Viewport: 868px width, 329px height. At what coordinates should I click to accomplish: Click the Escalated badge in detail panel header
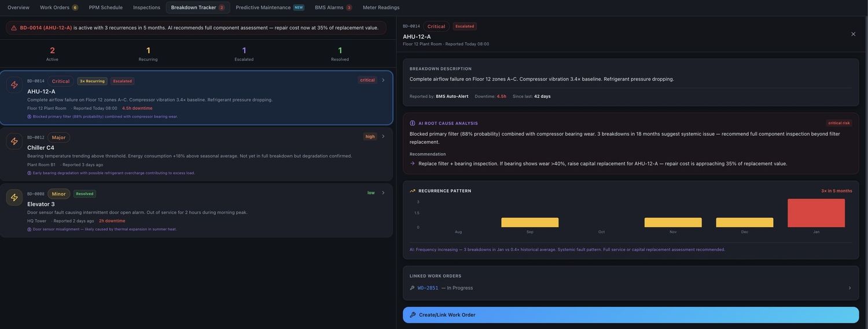click(x=465, y=27)
